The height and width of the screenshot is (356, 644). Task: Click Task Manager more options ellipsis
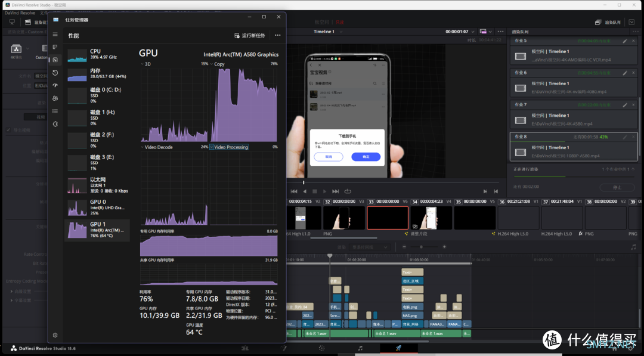click(278, 35)
